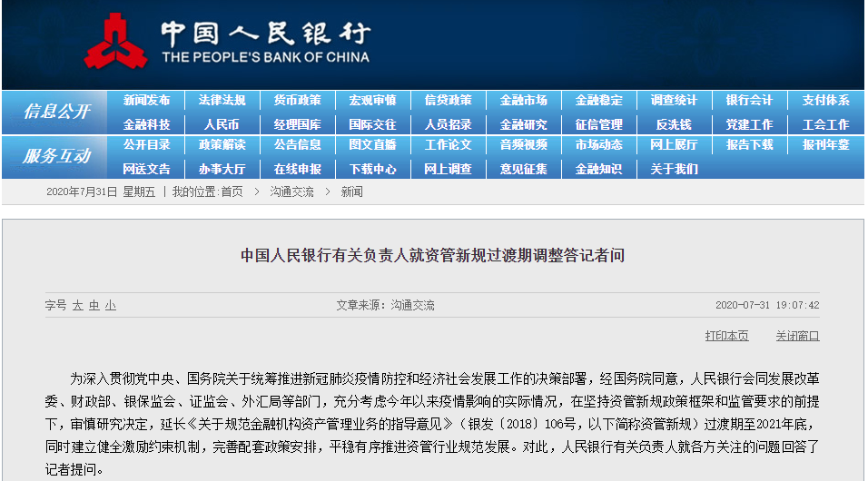Select 支付体系 in the navigation bar
868x481 pixels.
pyautogui.click(x=824, y=101)
